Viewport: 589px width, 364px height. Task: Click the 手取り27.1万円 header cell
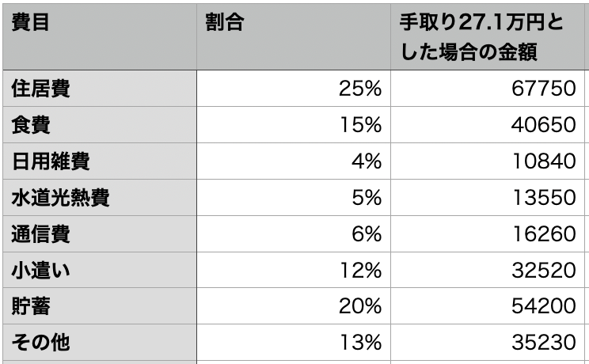pos(488,36)
